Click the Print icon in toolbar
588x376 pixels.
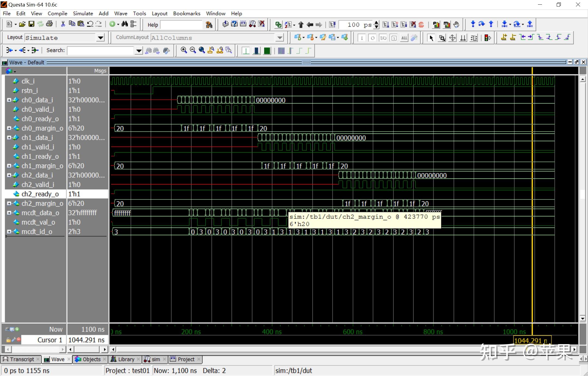(x=49, y=24)
